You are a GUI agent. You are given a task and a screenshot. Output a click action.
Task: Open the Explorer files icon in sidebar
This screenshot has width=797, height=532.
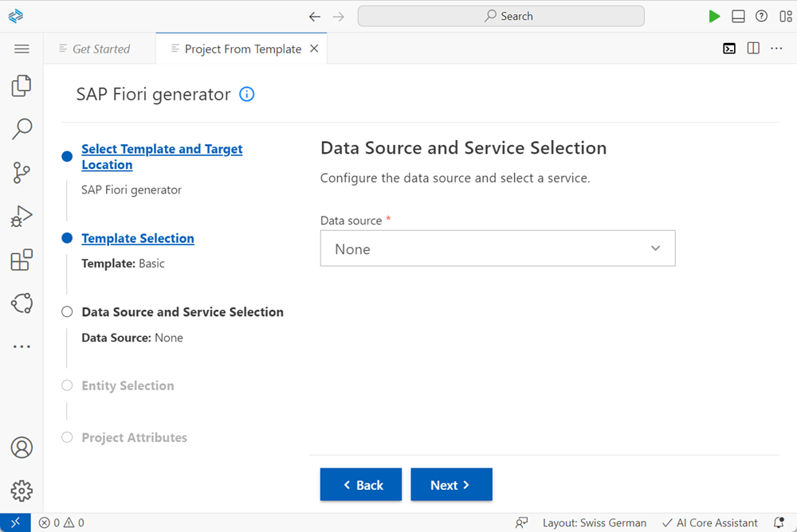(22, 86)
